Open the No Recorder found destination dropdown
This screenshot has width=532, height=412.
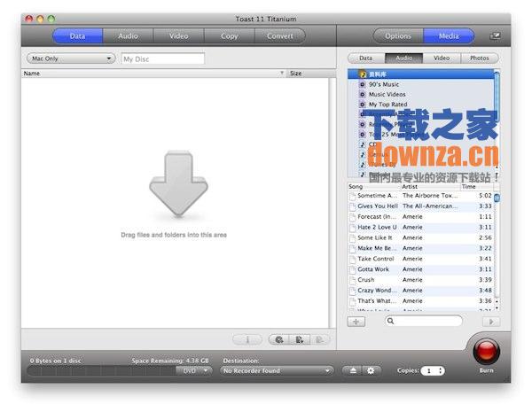click(x=277, y=371)
